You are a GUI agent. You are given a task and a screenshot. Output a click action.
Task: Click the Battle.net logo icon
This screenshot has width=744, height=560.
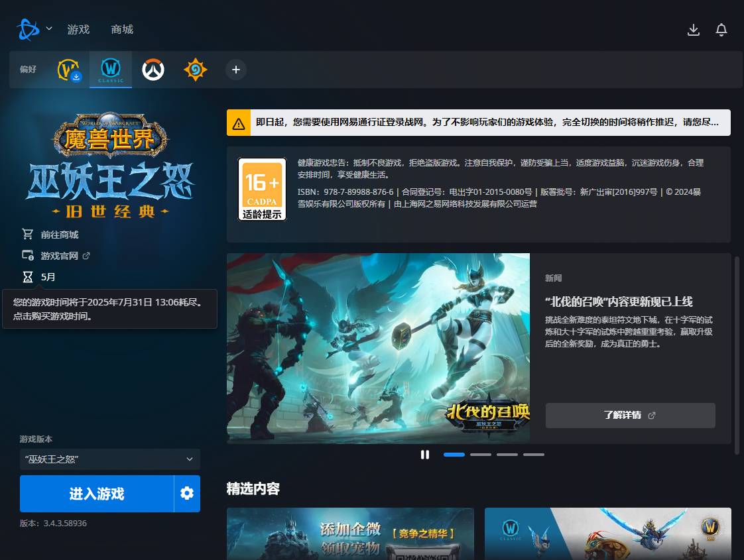tap(28, 29)
